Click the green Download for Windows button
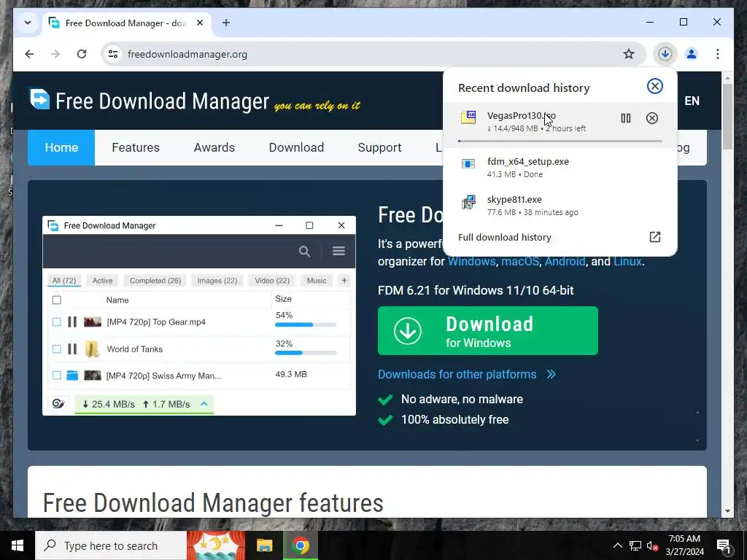The height and width of the screenshot is (560, 747). (x=488, y=330)
